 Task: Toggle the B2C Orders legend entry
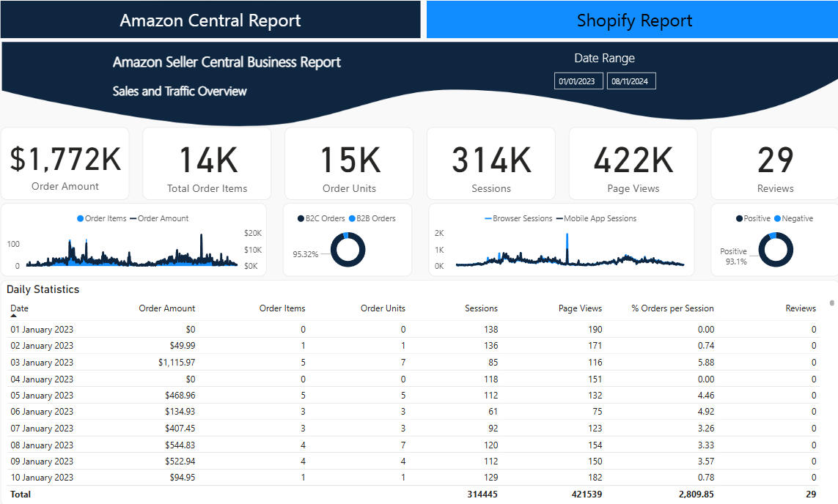click(320, 218)
